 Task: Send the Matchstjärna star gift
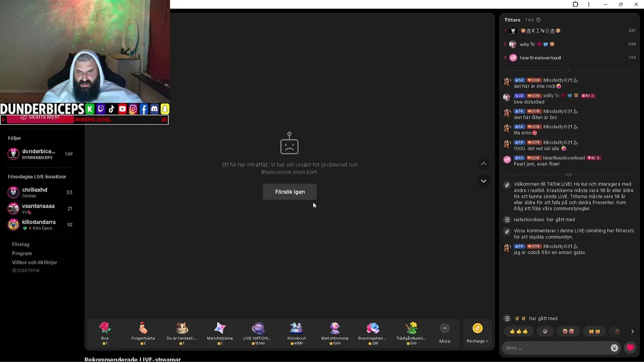[220, 333]
